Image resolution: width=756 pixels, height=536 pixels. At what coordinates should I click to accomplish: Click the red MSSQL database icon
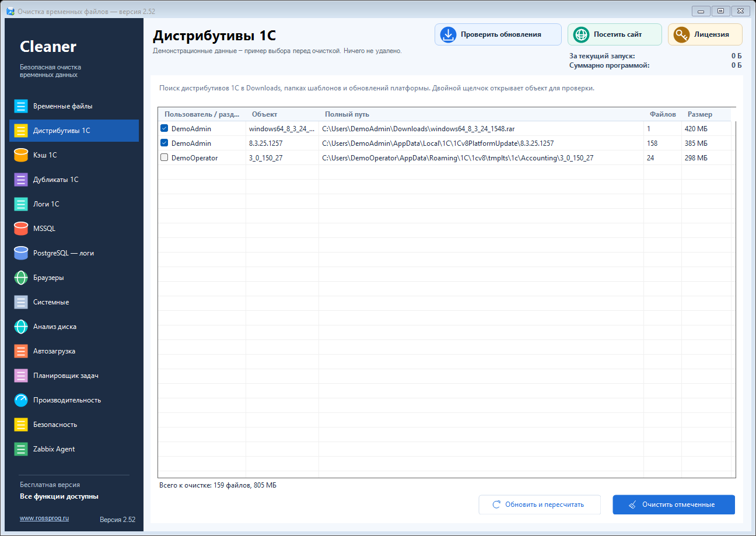tap(21, 229)
